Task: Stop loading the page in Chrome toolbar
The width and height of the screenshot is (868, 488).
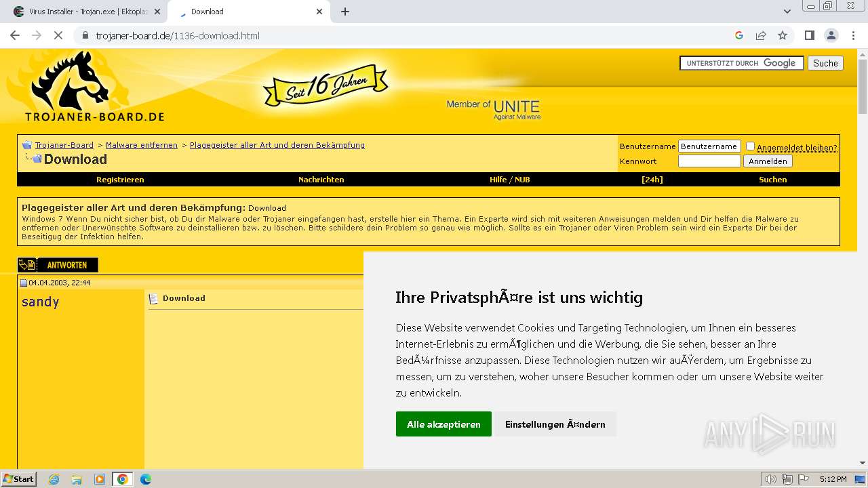Action: click(58, 35)
